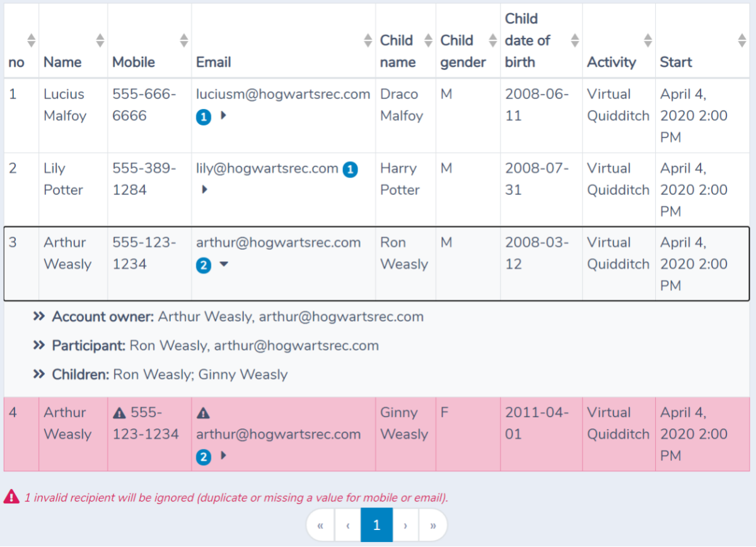Image resolution: width=756 pixels, height=547 pixels.
Task: Click red warning icon beside invalid recipient message
Action: point(11,497)
